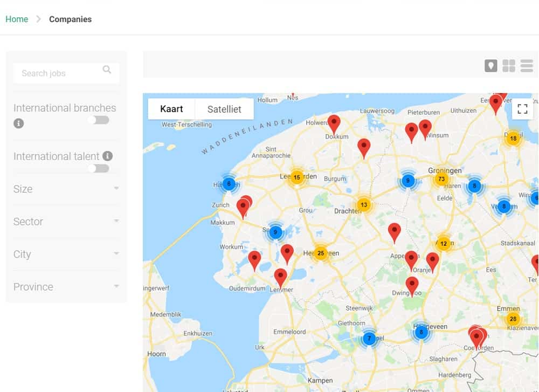Click the Hollum map label
Screen dimensions: 539x392
[267, 100]
